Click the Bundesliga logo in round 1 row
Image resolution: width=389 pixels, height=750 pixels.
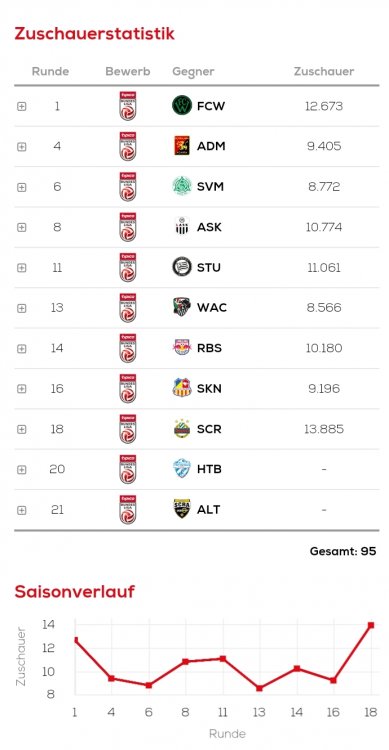coord(128,106)
